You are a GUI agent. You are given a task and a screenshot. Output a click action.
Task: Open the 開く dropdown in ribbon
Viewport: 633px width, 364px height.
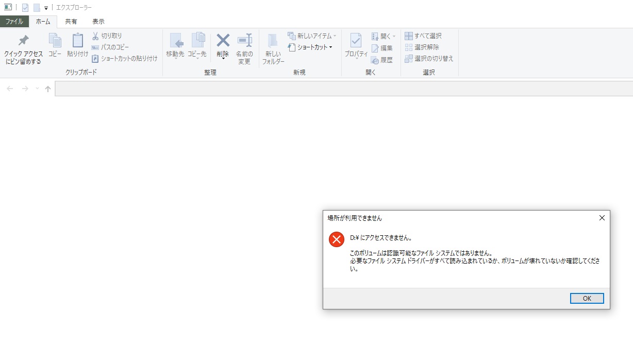tap(384, 37)
